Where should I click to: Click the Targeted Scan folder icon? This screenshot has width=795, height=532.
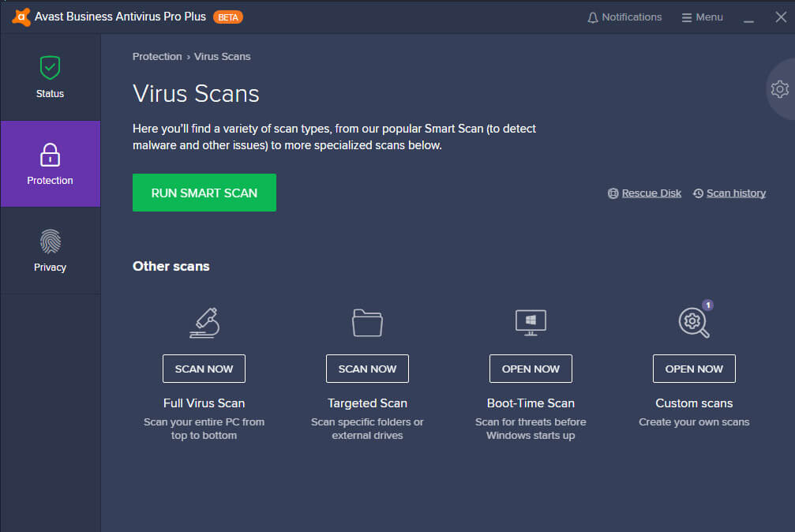point(367,322)
